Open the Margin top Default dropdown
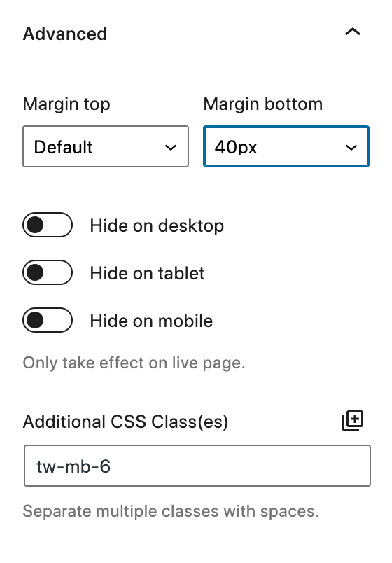The height and width of the screenshot is (563, 392). pos(106,146)
